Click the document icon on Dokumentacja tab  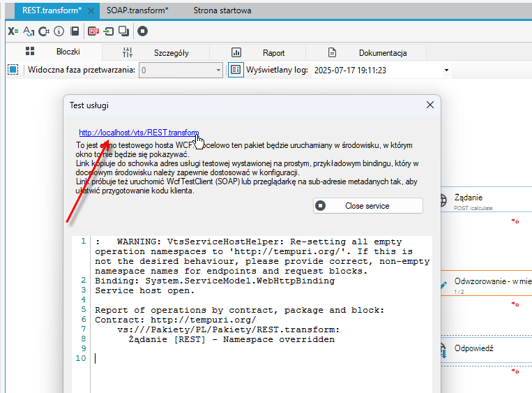coord(332,52)
